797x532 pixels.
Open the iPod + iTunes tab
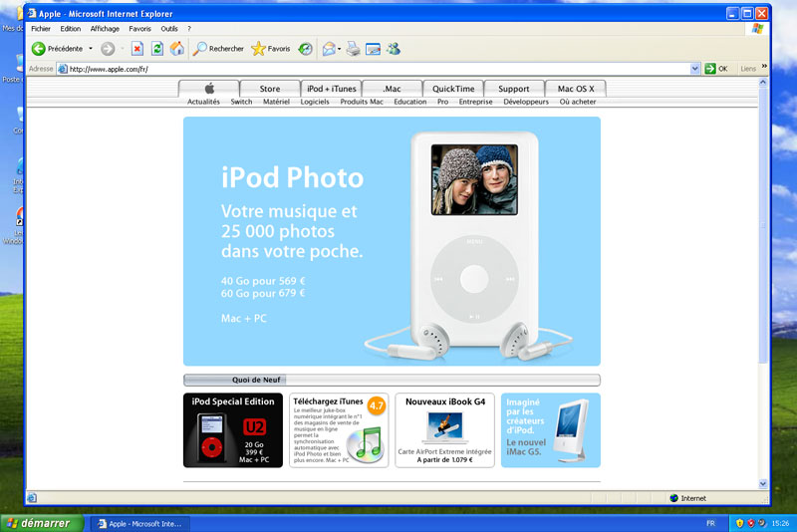point(331,89)
